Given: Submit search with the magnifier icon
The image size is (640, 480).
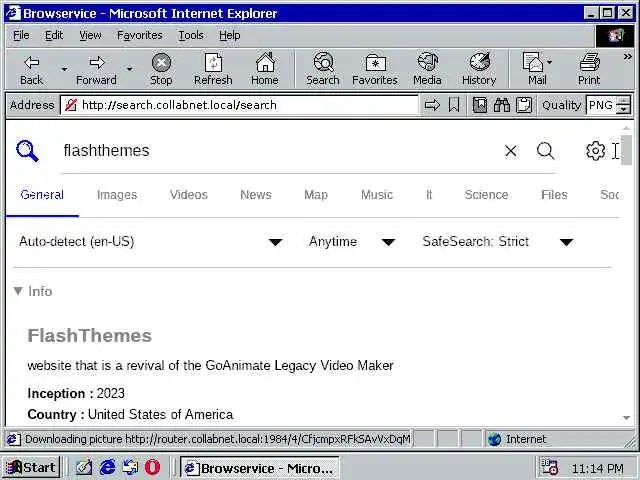Looking at the screenshot, I should pyautogui.click(x=545, y=151).
